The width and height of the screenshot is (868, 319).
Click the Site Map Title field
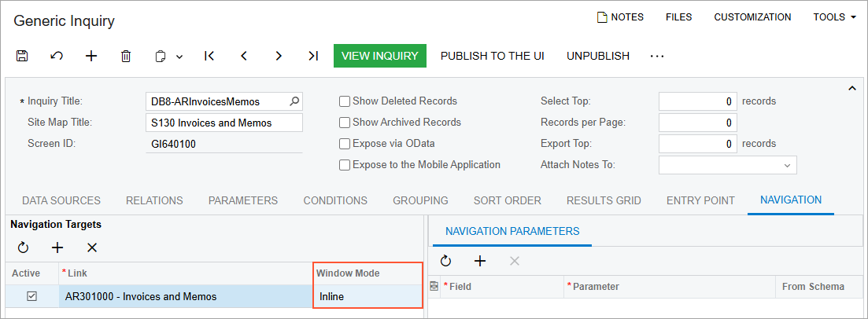tap(225, 123)
